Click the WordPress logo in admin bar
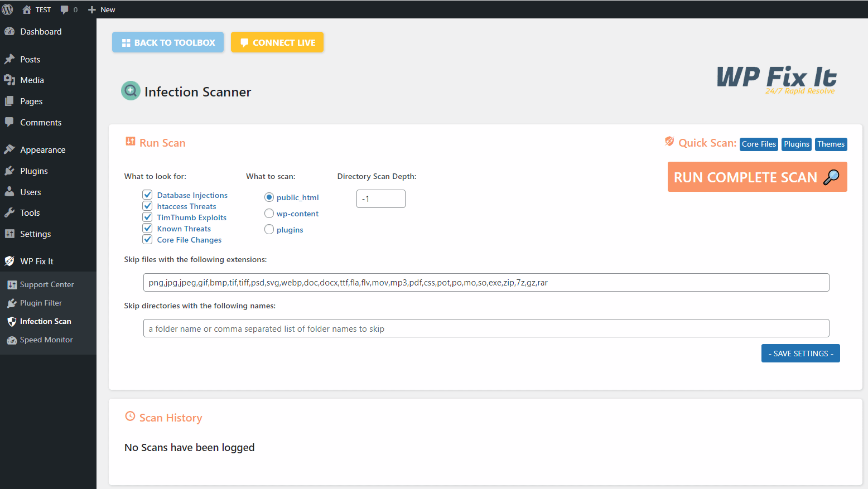This screenshot has height=489, width=868. click(7, 9)
